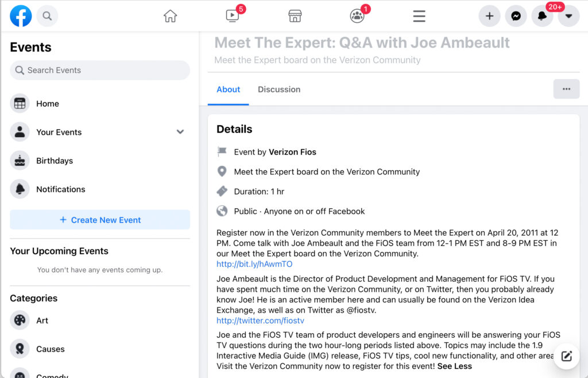Screen dimensions: 588x378
Task: Click the Your Upcoming Events heading
Action: point(59,251)
